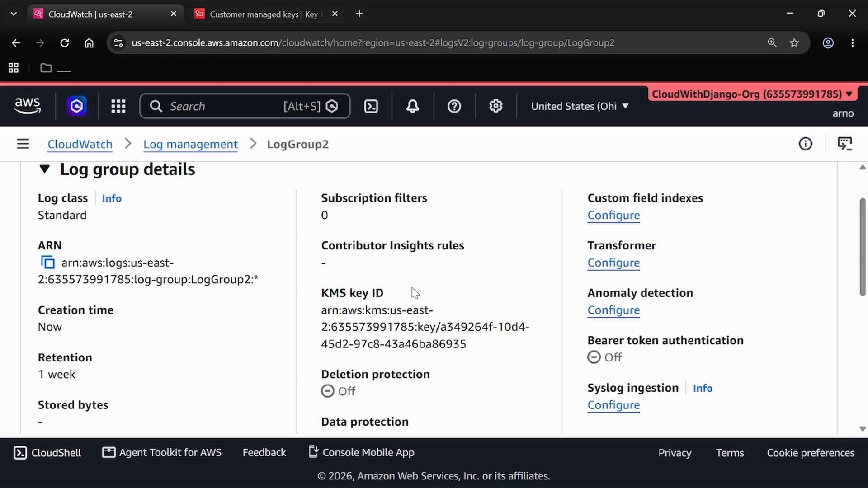Open the Amazon Q icon in header
The image size is (868, 488).
[77, 106]
